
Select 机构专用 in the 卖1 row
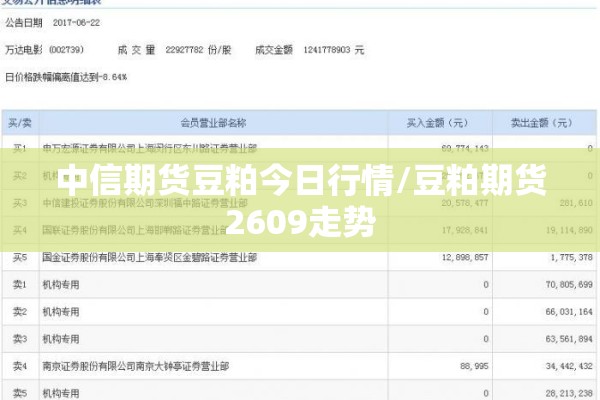click(x=61, y=284)
